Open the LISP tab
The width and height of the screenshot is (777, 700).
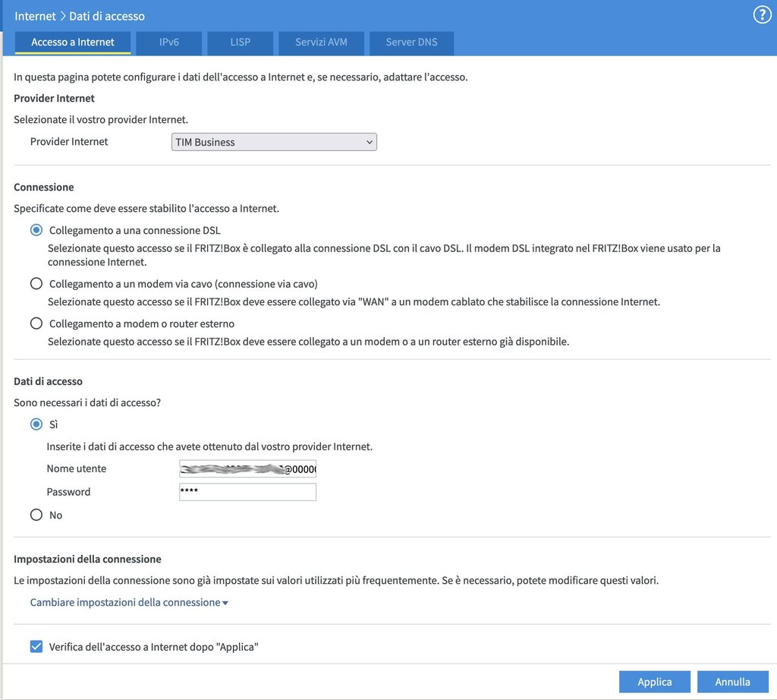pyautogui.click(x=240, y=43)
